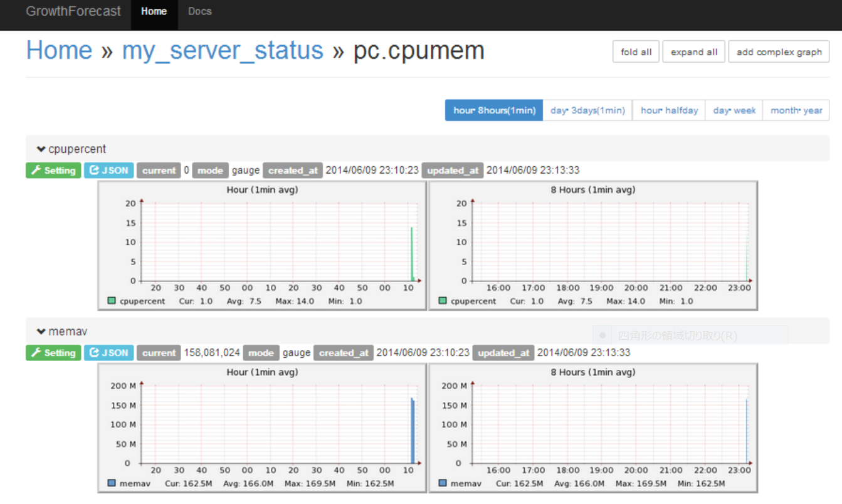Open the my_server_status breadcrumb link
Screen dimensions: 842x504
click(x=222, y=50)
